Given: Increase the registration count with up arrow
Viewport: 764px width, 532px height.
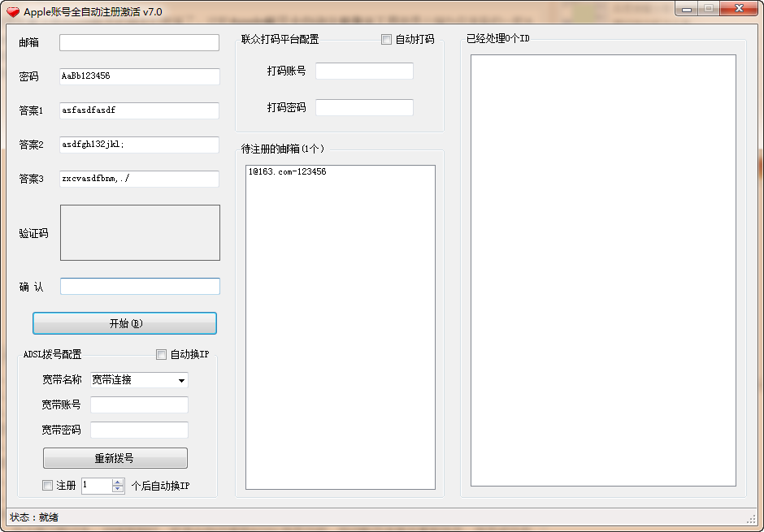Looking at the screenshot, I should click(x=118, y=482).
